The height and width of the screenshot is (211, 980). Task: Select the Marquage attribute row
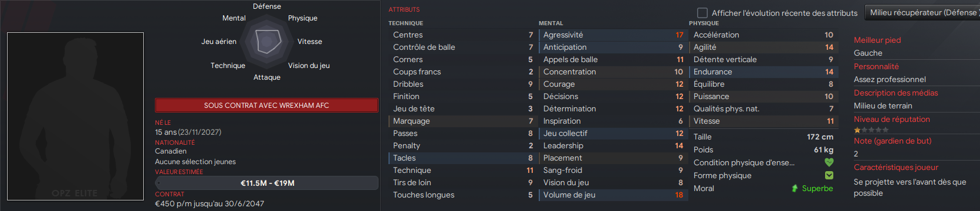pyautogui.click(x=462, y=121)
